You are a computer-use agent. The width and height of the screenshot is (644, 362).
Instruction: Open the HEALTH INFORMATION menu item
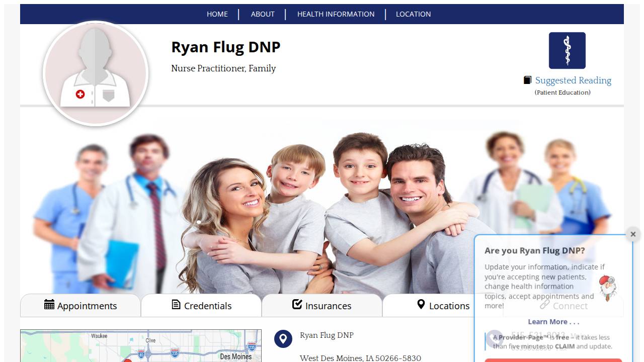point(336,14)
